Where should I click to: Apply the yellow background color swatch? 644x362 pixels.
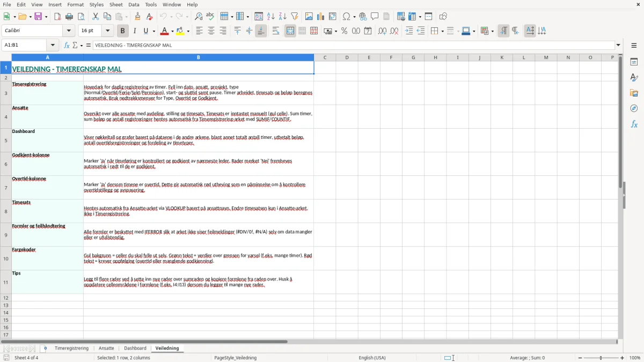click(x=181, y=31)
